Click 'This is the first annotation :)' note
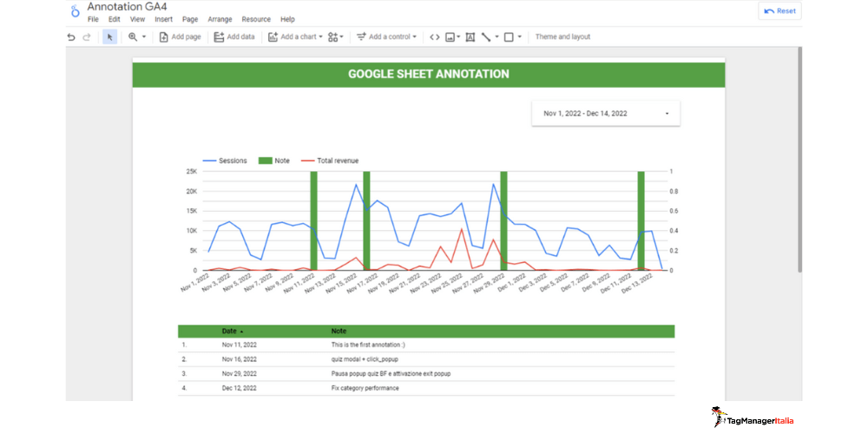 (368, 345)
